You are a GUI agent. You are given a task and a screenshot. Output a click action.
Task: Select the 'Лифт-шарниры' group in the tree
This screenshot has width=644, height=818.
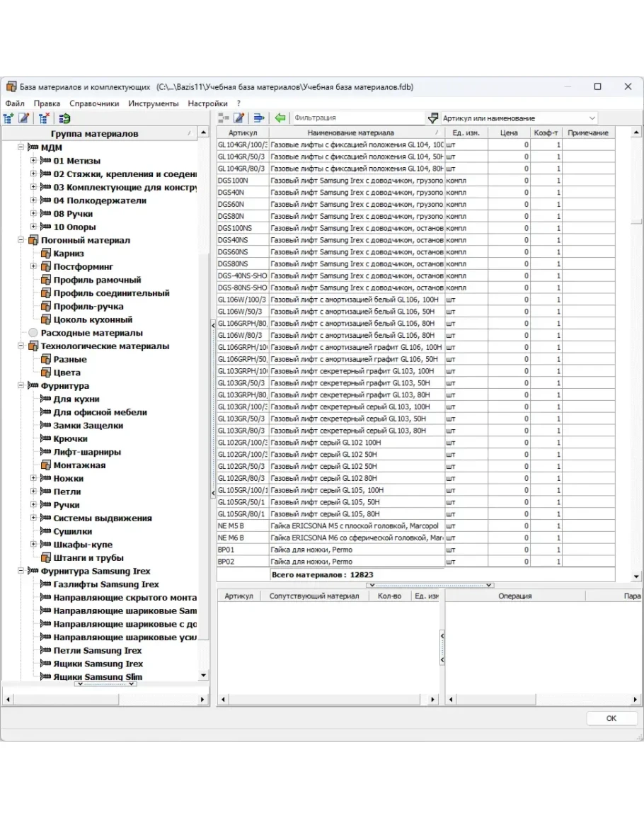pyautogui.click(x=86, y=452)
